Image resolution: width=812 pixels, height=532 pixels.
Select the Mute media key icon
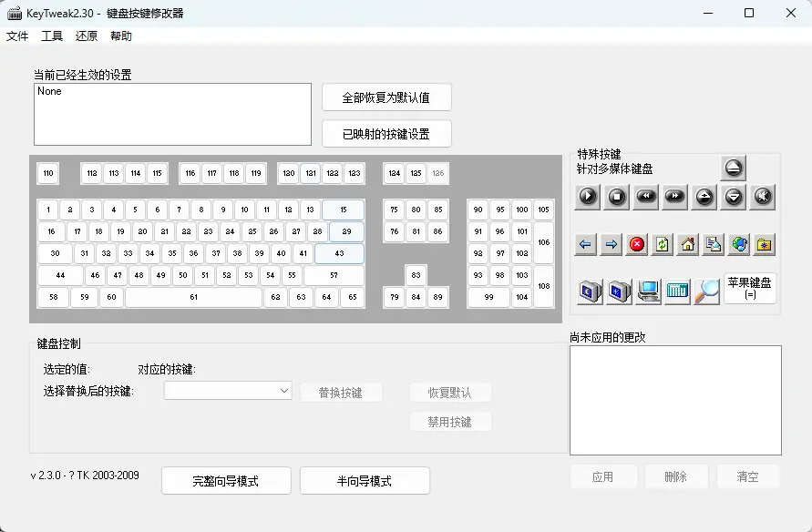[763, 197]
